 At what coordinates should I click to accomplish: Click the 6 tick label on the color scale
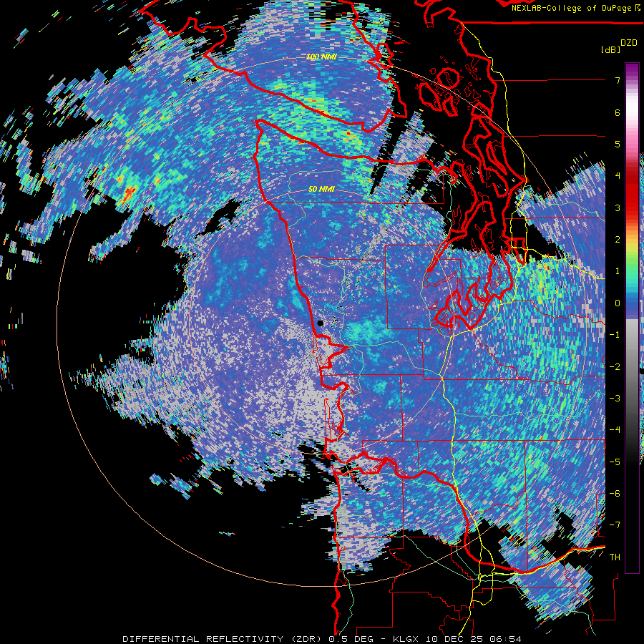tap(618, 112)
